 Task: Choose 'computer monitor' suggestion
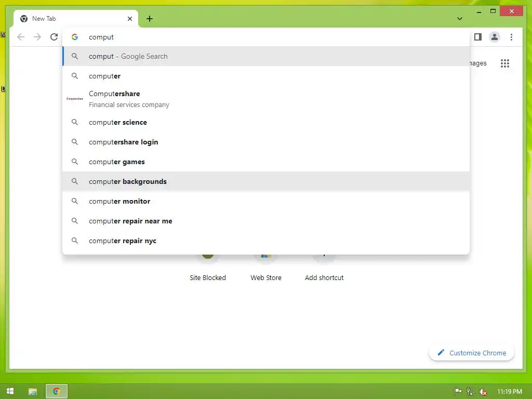267,201
